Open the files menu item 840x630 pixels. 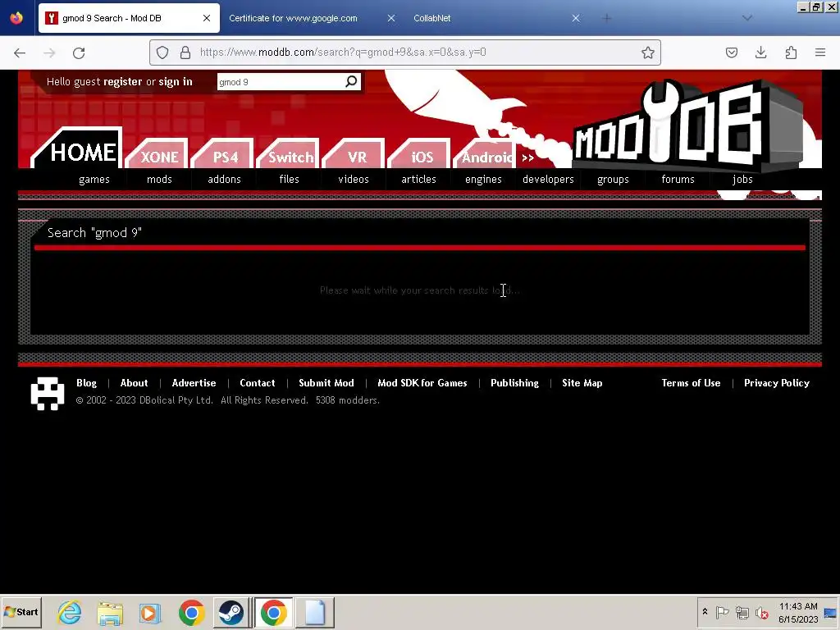click(290, 180)
